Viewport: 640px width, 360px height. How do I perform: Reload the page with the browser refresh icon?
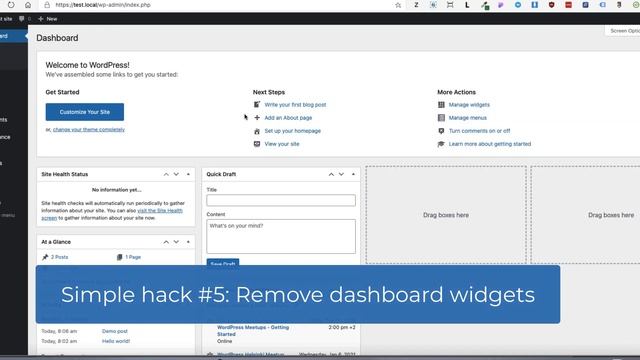(11, 5)
